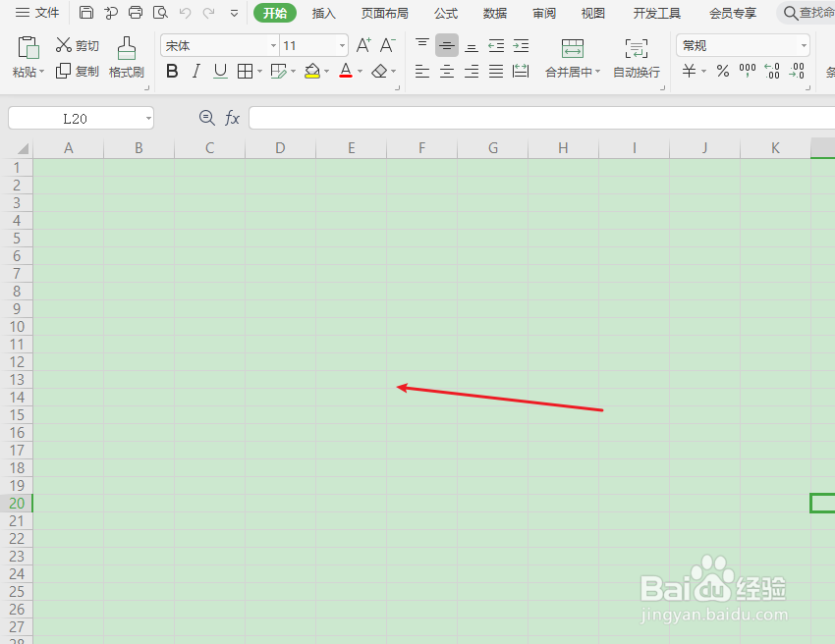The image size is (835, 644).
Task: Expand the 粘贴 paste options arrow
Action: pos(41,72)
